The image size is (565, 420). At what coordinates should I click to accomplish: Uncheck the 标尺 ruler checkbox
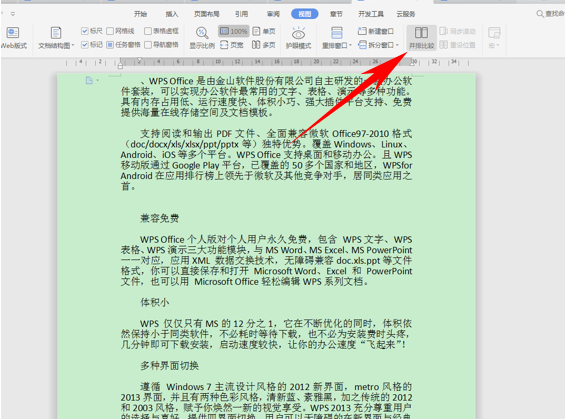tap(85, 31)
